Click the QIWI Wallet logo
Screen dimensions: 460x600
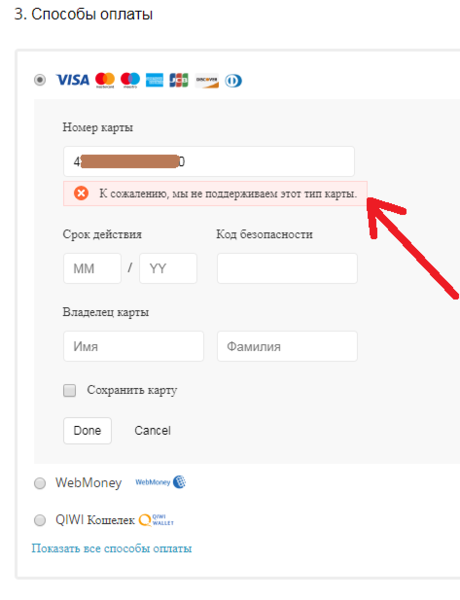pyautogui.click(x=156, y=520)
